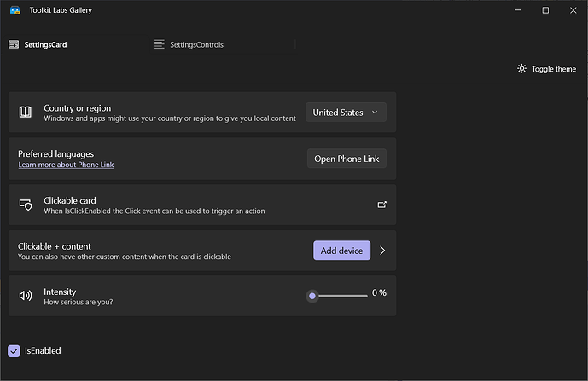Click the speaker volume icon beside Intensity
The image size is (588, 381).
[26, 296]
